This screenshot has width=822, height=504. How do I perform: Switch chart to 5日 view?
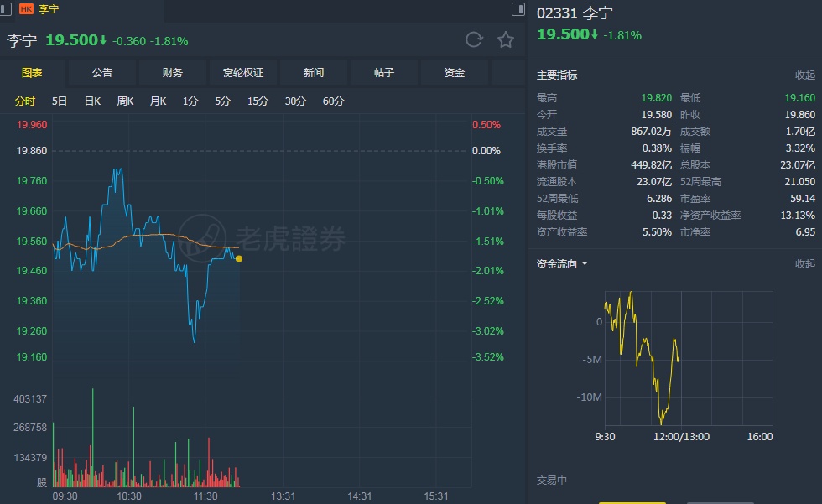click(x=60, y=101)
